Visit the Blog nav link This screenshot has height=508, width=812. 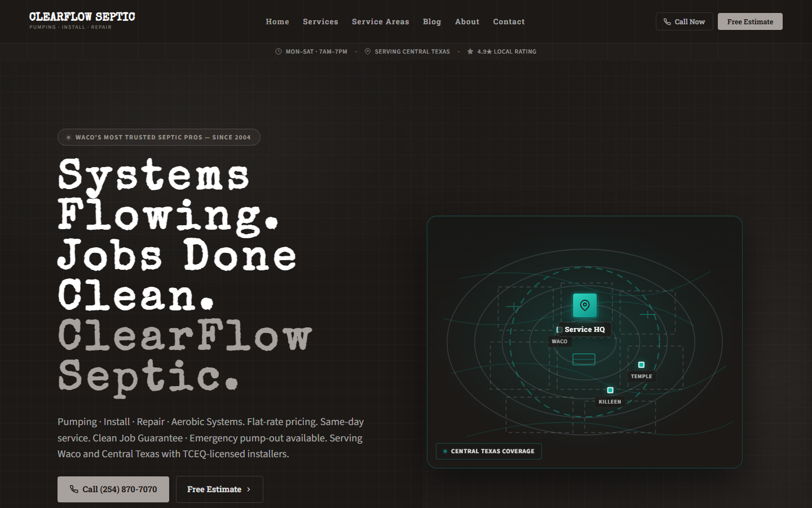[x=432, y=21]
